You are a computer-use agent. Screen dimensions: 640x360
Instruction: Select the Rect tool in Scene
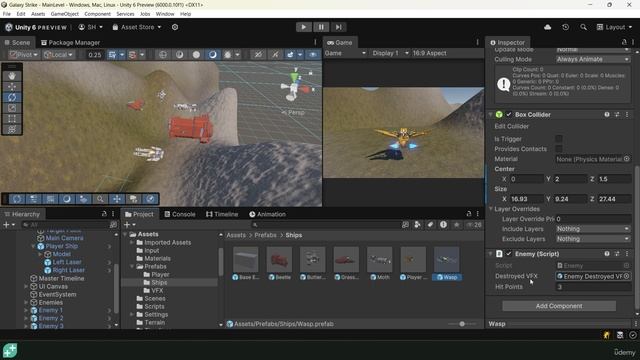click(x=12, y=119)
